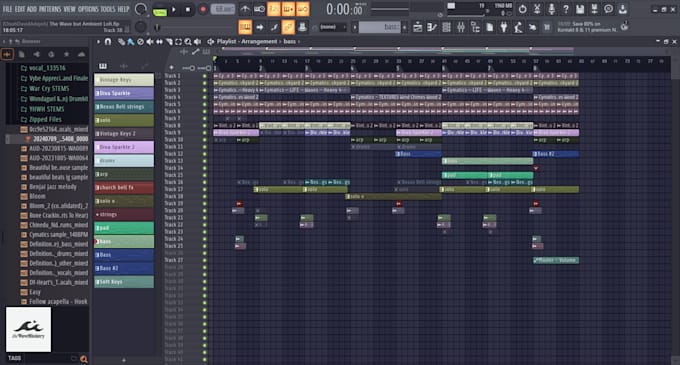Viewport: 680px width, 365px height.
Task: Open the playlist menu arrow before magnet
Action: (98, 42)
